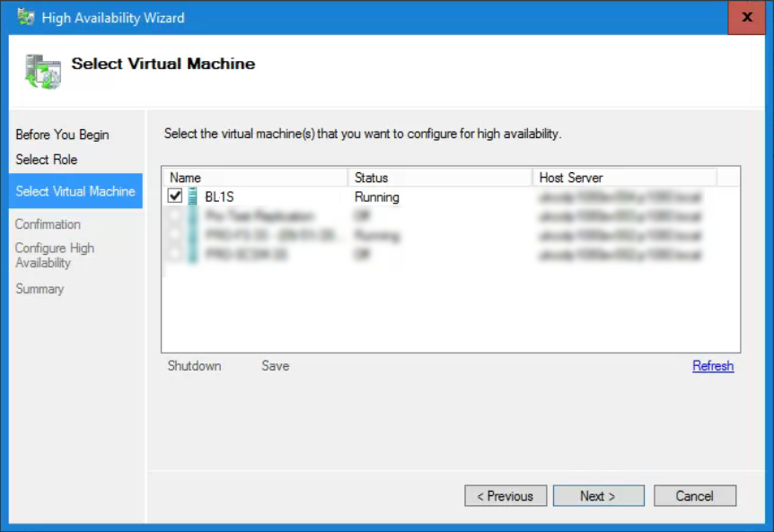Open the Confirmation step

48,224
